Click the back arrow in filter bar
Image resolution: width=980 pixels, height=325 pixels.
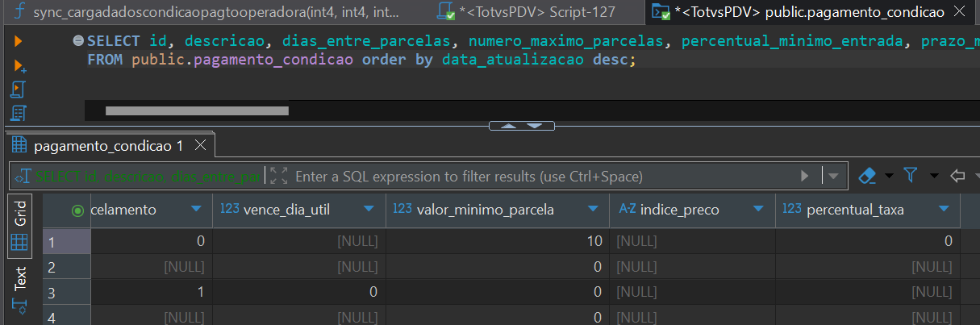point(957,175)
